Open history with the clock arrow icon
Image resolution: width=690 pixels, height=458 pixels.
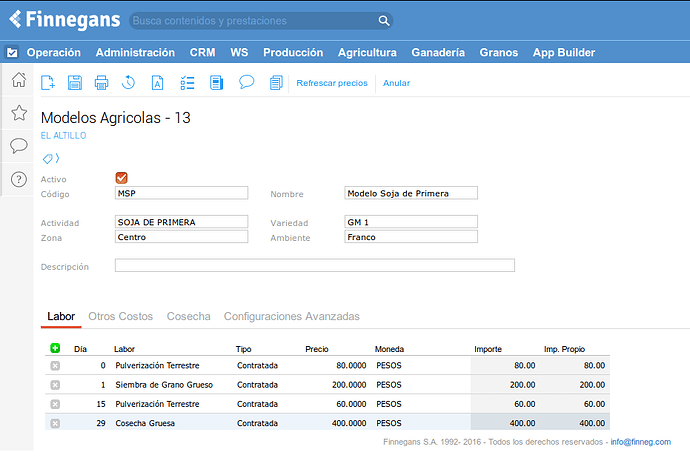click(x=128, y=83)
